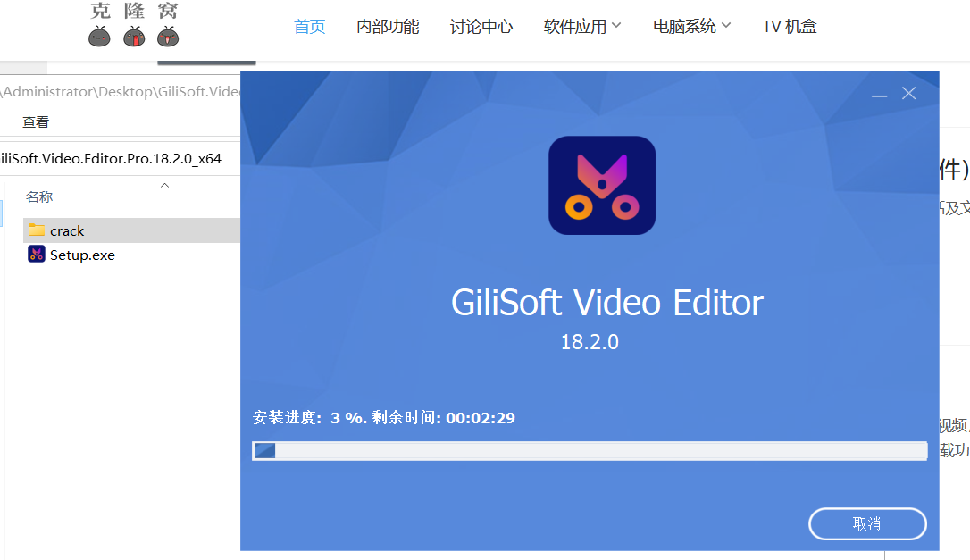The height and width of the screenshot is (560, 970).
Task: Open the TV 机盒 navigation item
Action: pyautogui.click(x=790, y=27)
